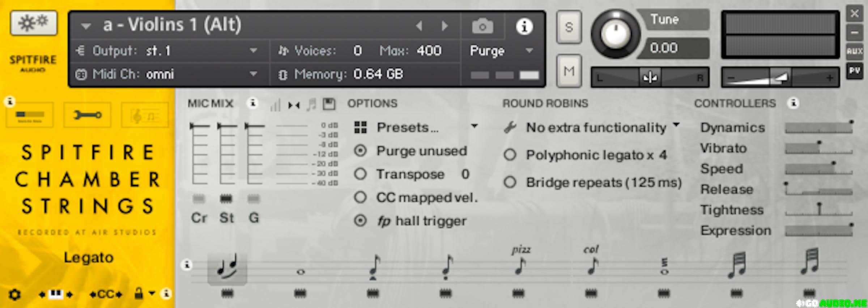The height and width of the screenshot is (308, 868).
Task: Expand the Output st. 1 dropdown
Action: (x=254, y=51)
